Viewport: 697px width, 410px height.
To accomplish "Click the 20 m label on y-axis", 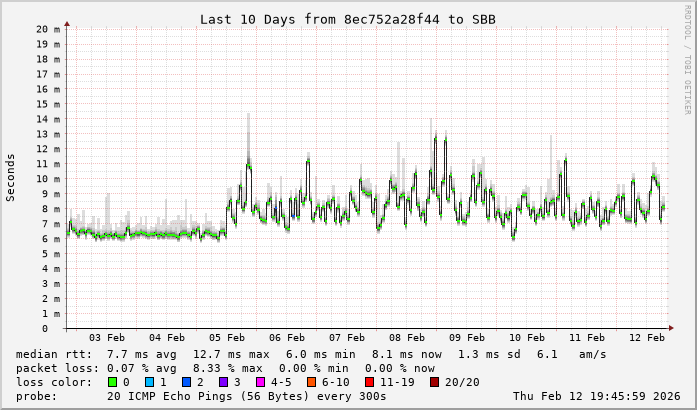I will [x=49, y=29].
